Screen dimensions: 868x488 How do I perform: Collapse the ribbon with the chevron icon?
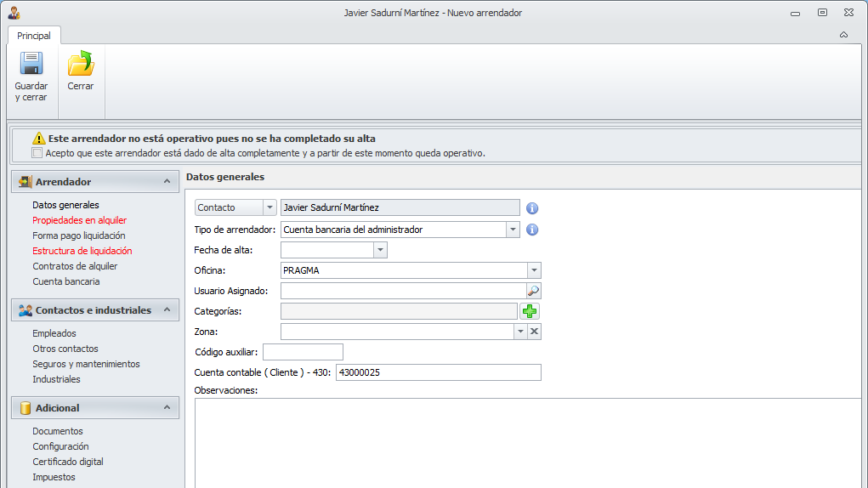(x=843, y=35)
